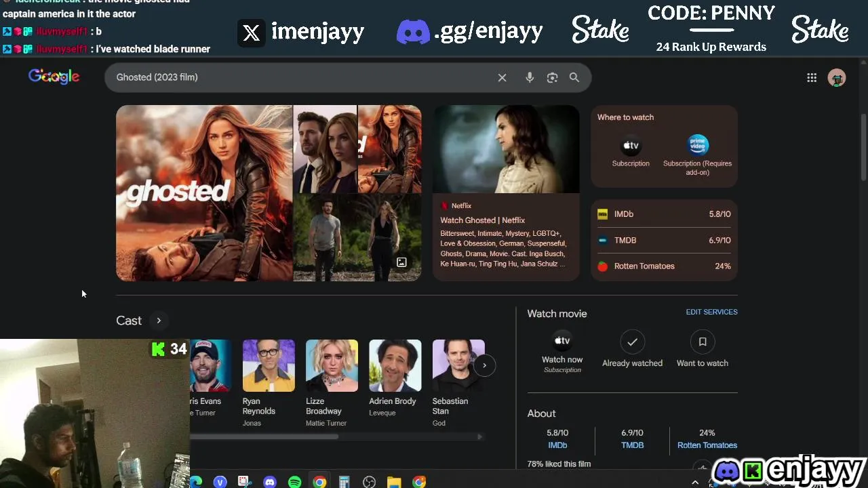
Task: Click EDIT SERVICES link
Action: (x=711, y=312)
